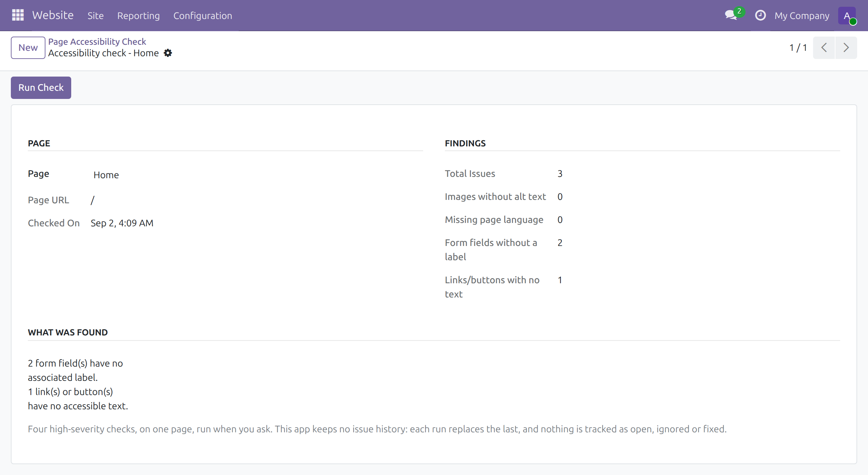Click the Missing page language label

pos(494,220)
